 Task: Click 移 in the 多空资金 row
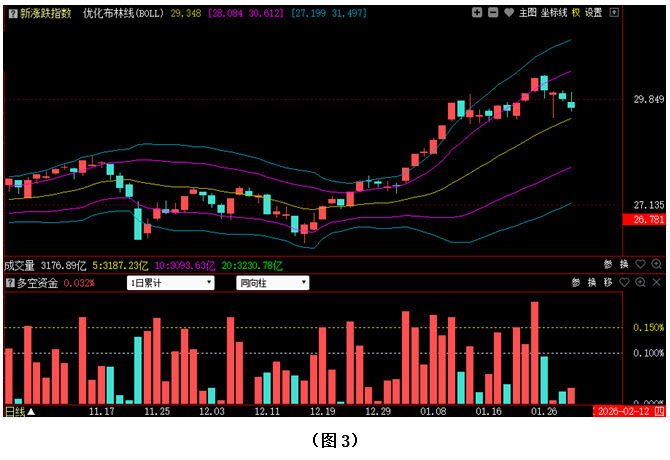click(608, 283)
